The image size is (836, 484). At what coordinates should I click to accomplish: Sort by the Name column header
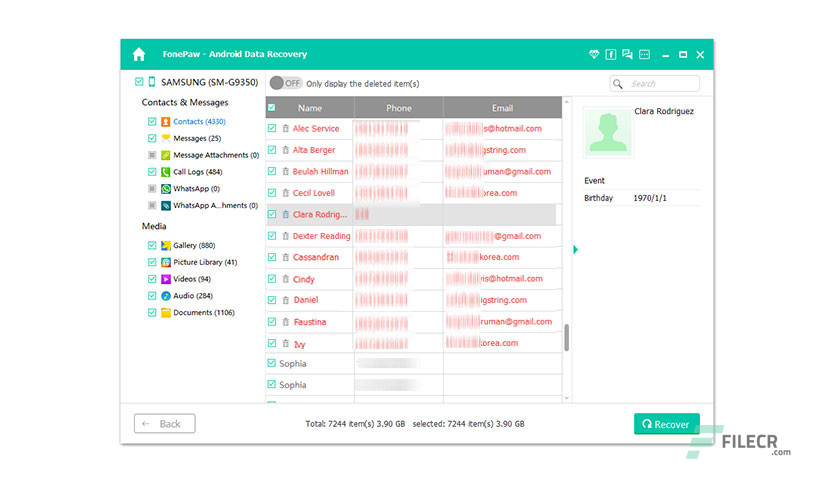(310, 108)
